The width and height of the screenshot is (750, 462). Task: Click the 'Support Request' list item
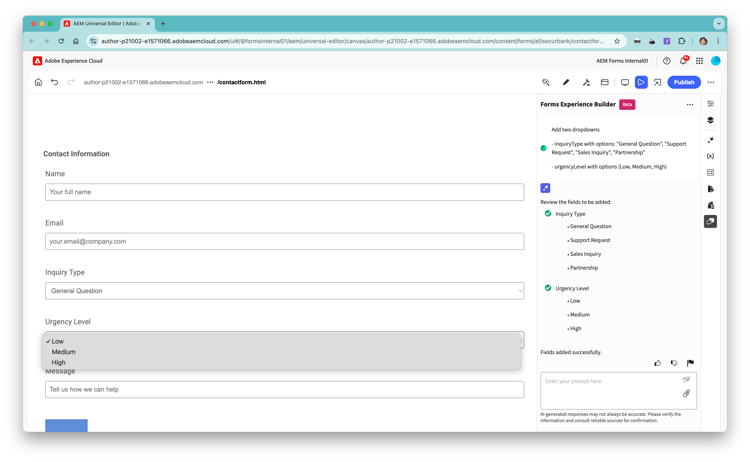pyautogui.click(x=590, y=240)
